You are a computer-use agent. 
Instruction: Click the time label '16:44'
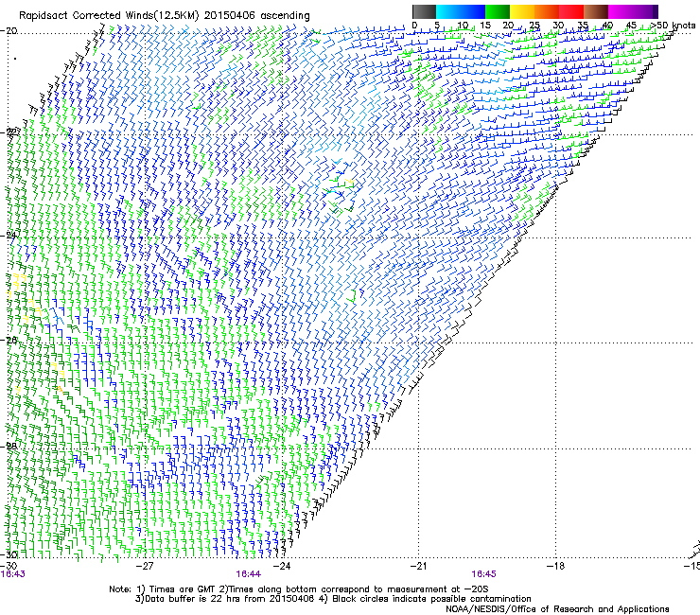(x=249, y=574)
